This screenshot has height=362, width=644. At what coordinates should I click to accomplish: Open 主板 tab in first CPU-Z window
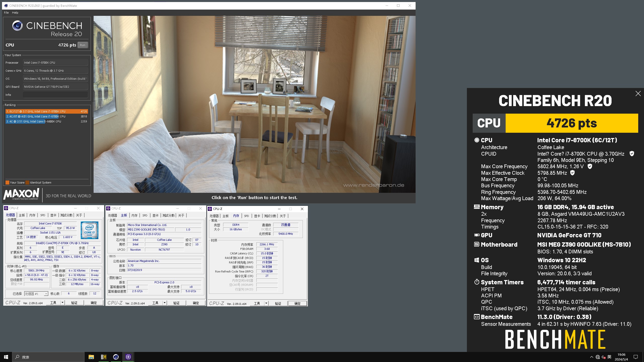(22, 215)
